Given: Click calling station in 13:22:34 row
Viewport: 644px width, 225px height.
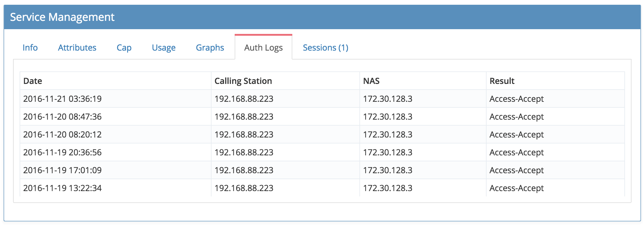Looking at the screenshot, I should coord(244,188).
